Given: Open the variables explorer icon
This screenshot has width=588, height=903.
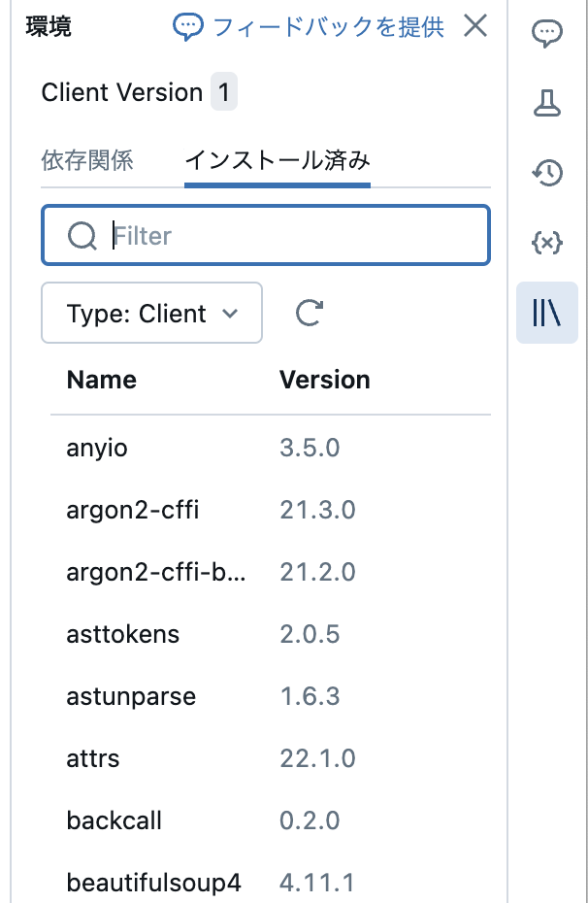Looking at the screenshot, I should click(x=547, y=243).
